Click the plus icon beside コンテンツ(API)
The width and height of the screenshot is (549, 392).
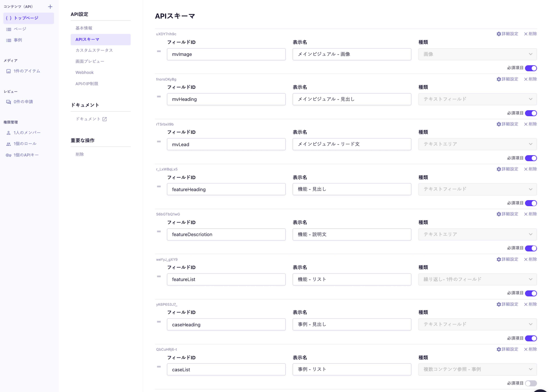(50, 7)
